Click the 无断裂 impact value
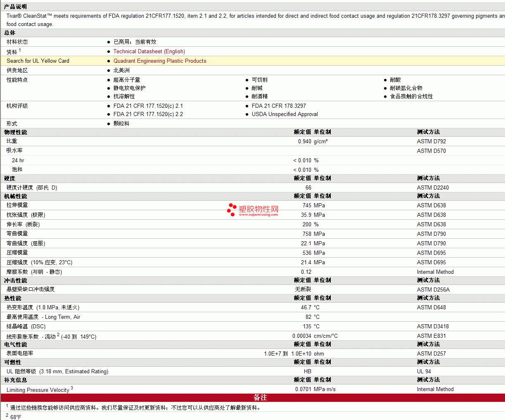Image resolution: width=505 pixels, height=420 pixels. pos(303,289)
